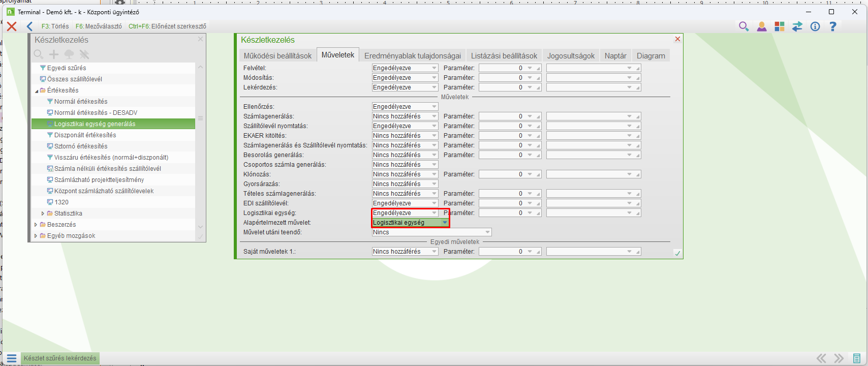Image resolution: width=868 pixels, height=366 pixels.
Task: Click the user profile icon
Action: [761, 26]
